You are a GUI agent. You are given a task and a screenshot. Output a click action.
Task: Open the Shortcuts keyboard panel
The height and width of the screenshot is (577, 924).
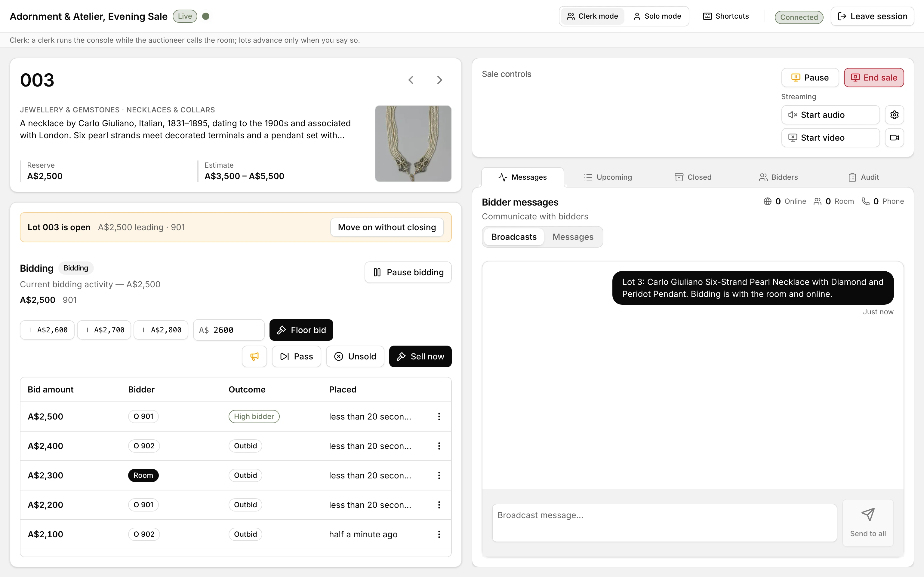pos(726,17)
